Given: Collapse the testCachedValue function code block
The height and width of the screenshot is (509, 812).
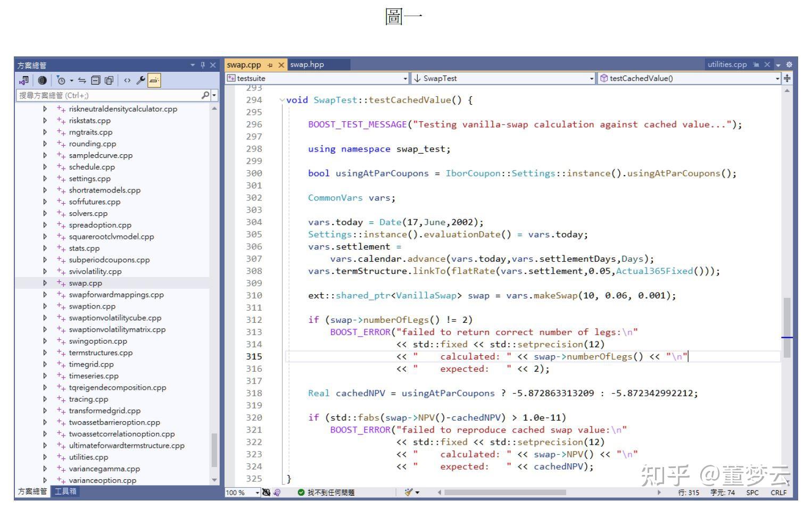Looking at the screenshot, I should pos(281,100).
